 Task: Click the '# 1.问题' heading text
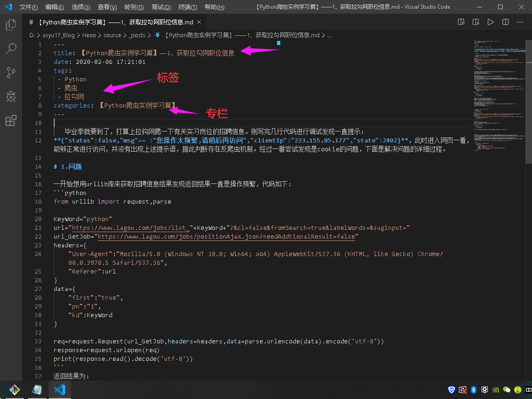[x=68, y=167]
